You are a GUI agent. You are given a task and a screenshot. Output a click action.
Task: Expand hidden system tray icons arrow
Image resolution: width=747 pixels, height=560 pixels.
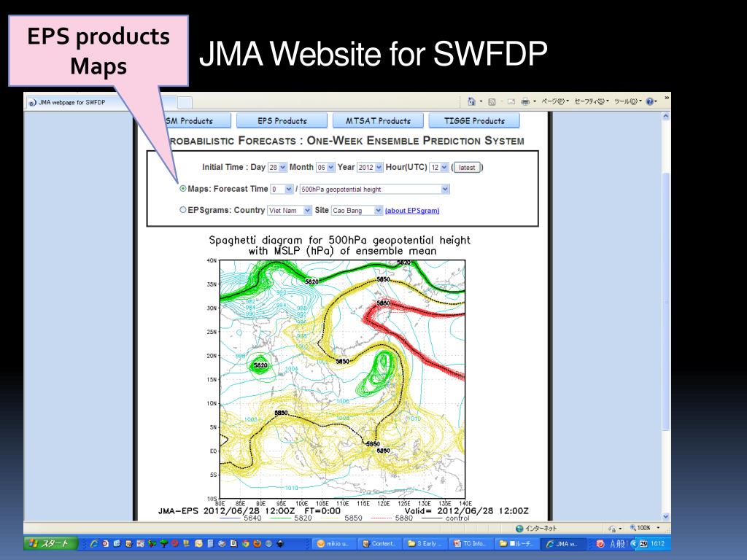pyautogui.click(x=634, y=543)
